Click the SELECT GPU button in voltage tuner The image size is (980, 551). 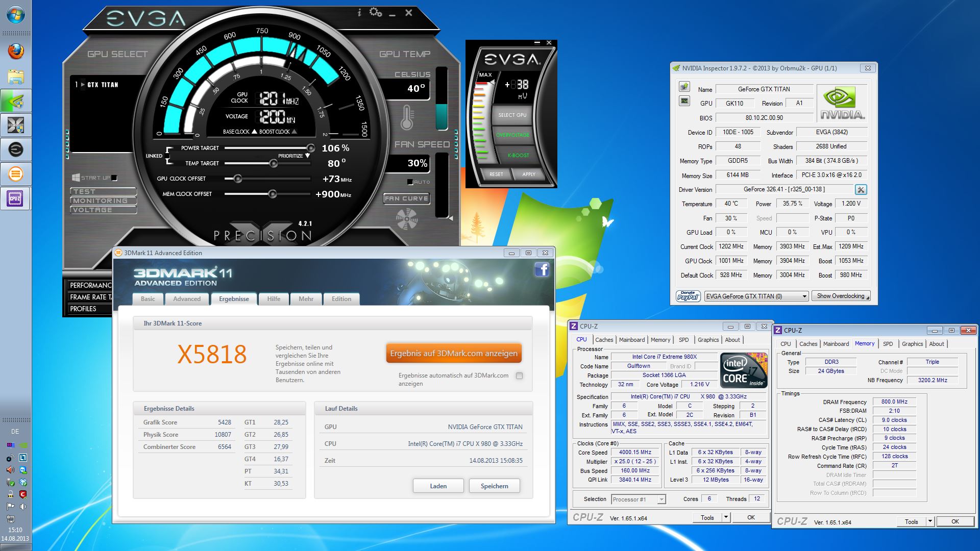(x=512, y=115)
